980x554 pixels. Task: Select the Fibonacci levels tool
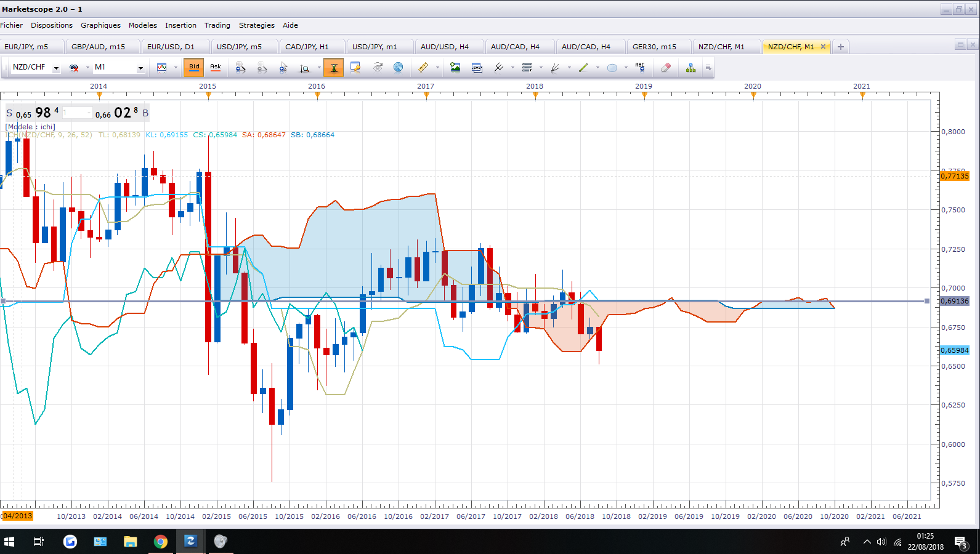point(527,67)
